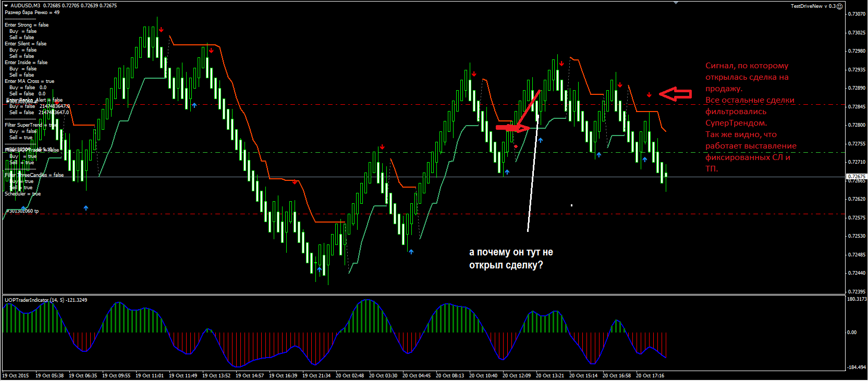
Task: Click the 0.72755 price scale value
Action: pyautogui.click(x=857, y=144)
